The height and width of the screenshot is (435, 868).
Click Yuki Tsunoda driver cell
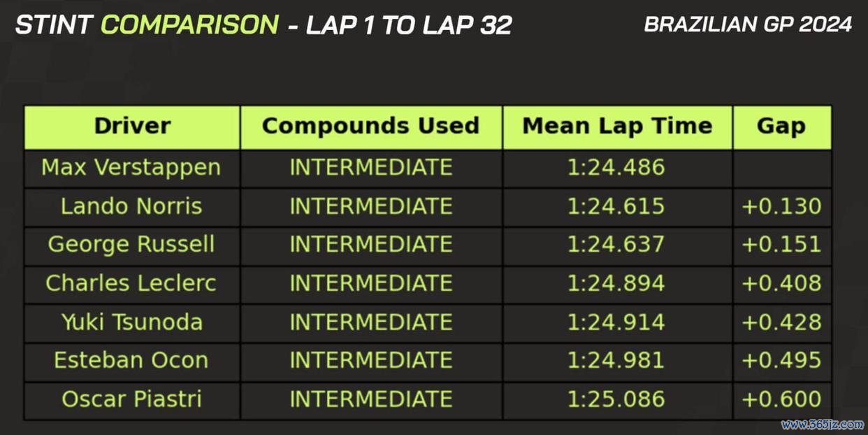point(131,322)
